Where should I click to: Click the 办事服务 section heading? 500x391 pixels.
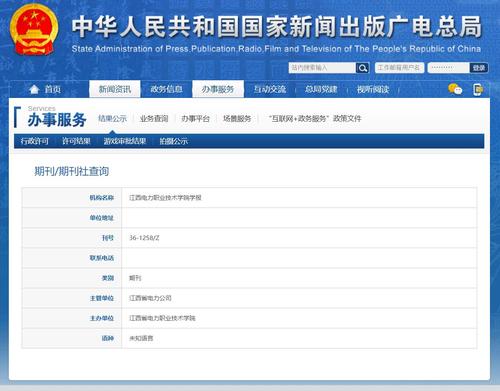pos(57,120)
